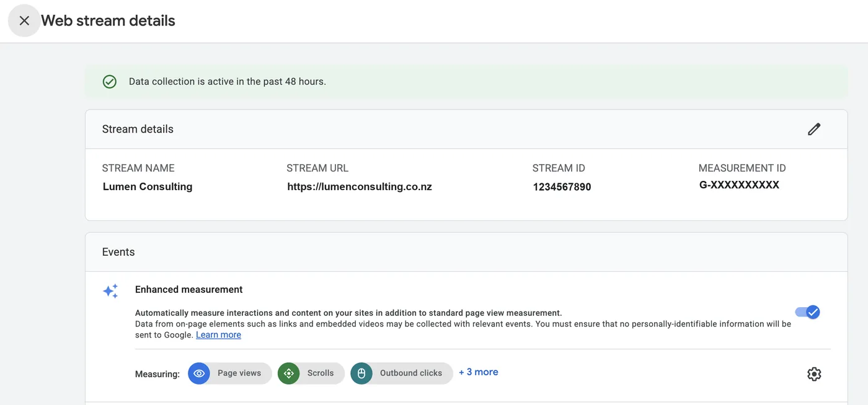
Task: Select stream name Lumen Consulting
Action: tap(148, 186)
